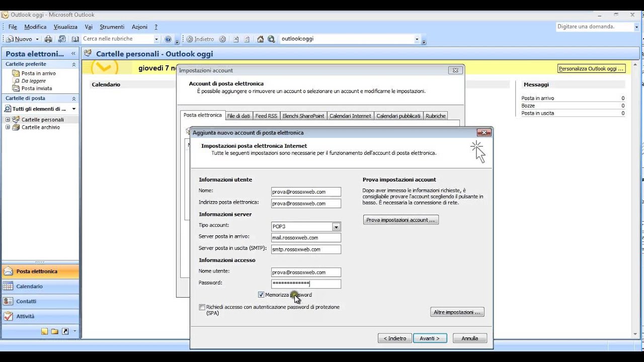Switch to Calendari Internet tab
644x362 pixels.
350,116
